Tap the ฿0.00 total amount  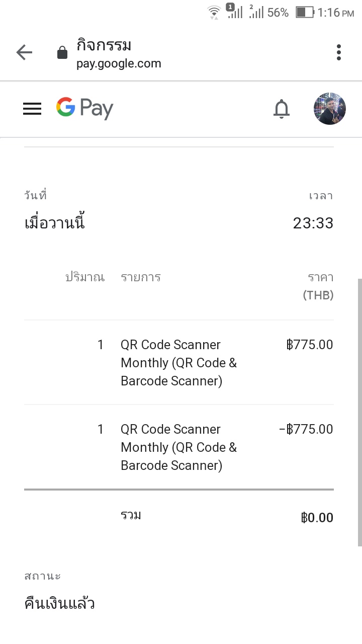click(317, 518)
